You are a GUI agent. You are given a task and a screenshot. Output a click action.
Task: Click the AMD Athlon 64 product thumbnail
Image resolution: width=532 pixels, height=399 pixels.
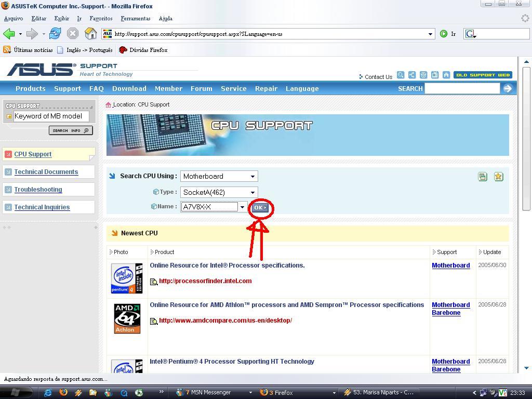point(127,318)
